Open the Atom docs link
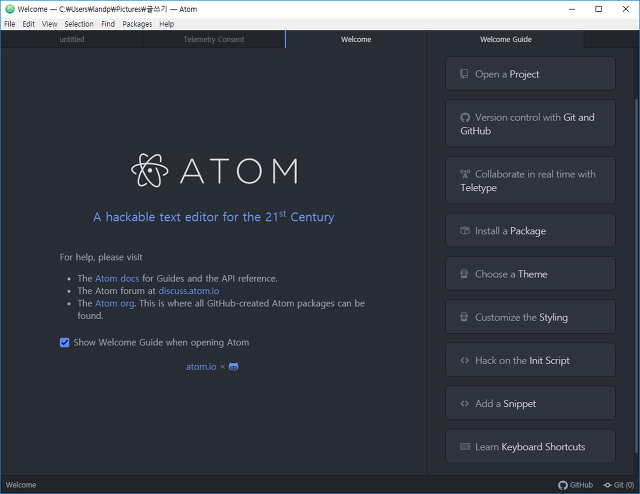The height and width of the screenshot is (494, 640). [117, 278]
